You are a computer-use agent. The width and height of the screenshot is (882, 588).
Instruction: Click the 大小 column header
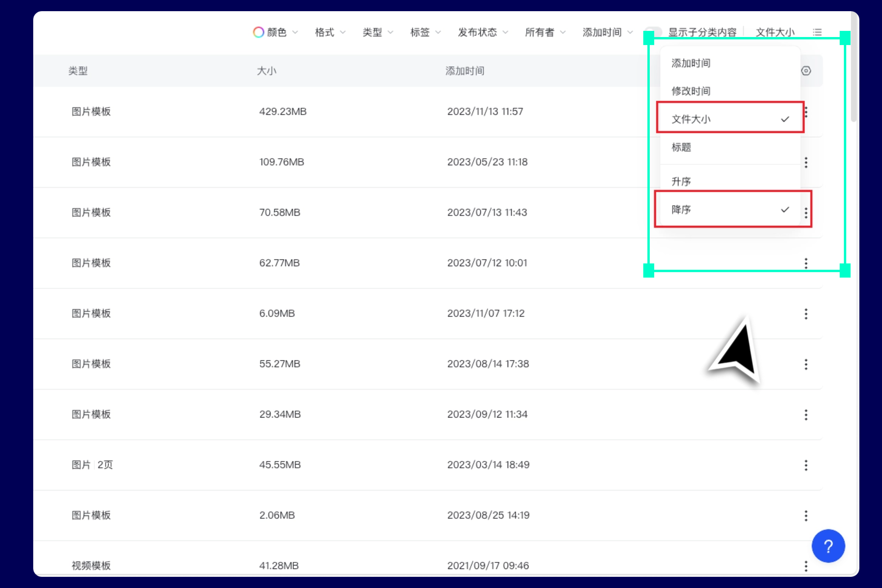coord(267,71)
